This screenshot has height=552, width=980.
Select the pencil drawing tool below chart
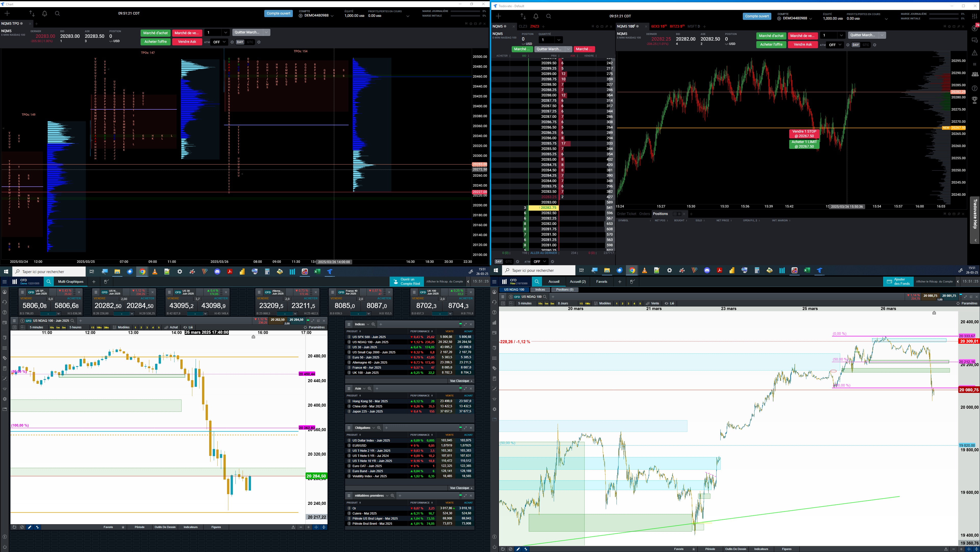(30, 527)
